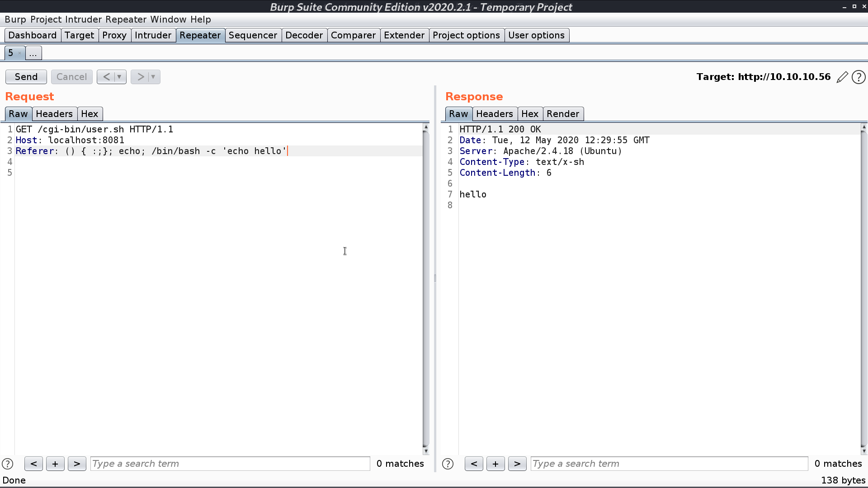This screenshot has width=868, height=488.
Task: Select the Response Render view tab
Action: (563, 114)
